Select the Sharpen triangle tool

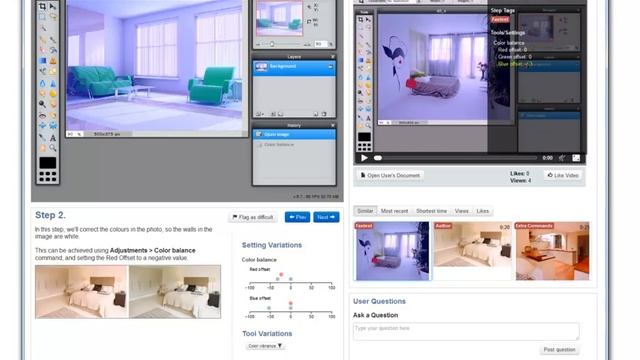point(53,83)
